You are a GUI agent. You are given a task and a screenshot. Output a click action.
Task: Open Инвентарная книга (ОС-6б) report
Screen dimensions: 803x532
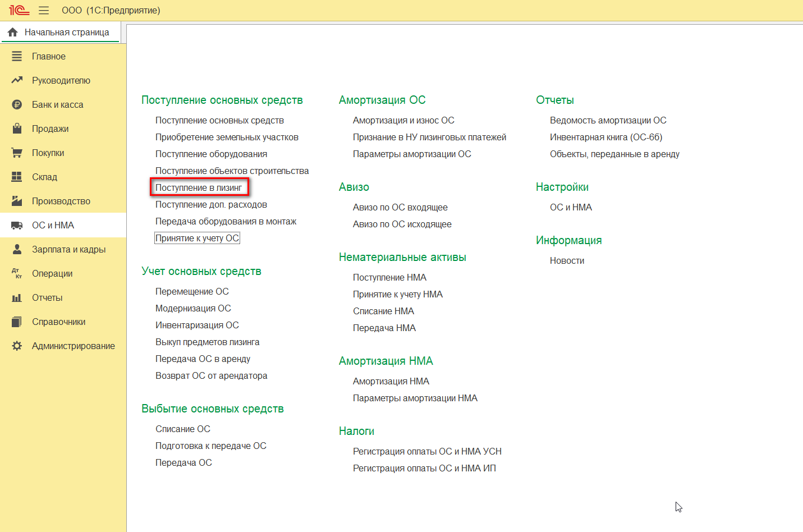click(606, 137)
